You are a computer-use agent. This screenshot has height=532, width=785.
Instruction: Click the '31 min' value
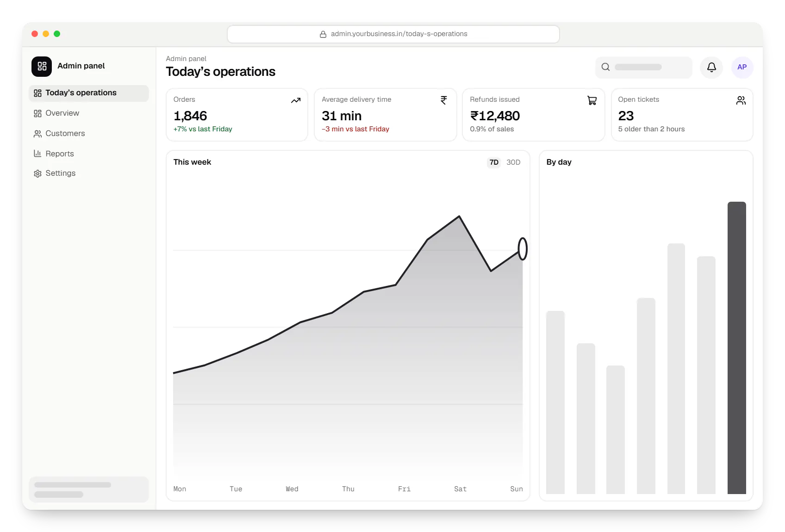pyautogui.click(x=342, y=116)
